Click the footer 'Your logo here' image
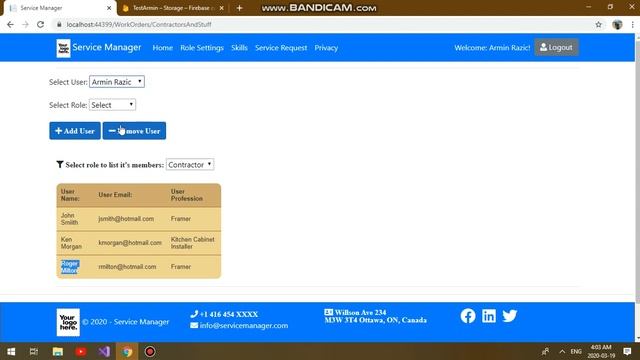Viewport: 640px width, 360px height. (x=68, y=322)
